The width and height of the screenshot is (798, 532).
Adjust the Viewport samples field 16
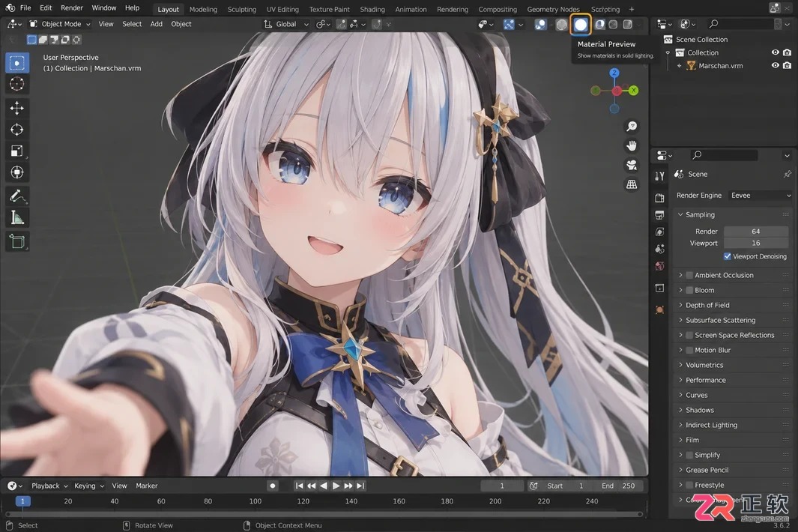756,244
